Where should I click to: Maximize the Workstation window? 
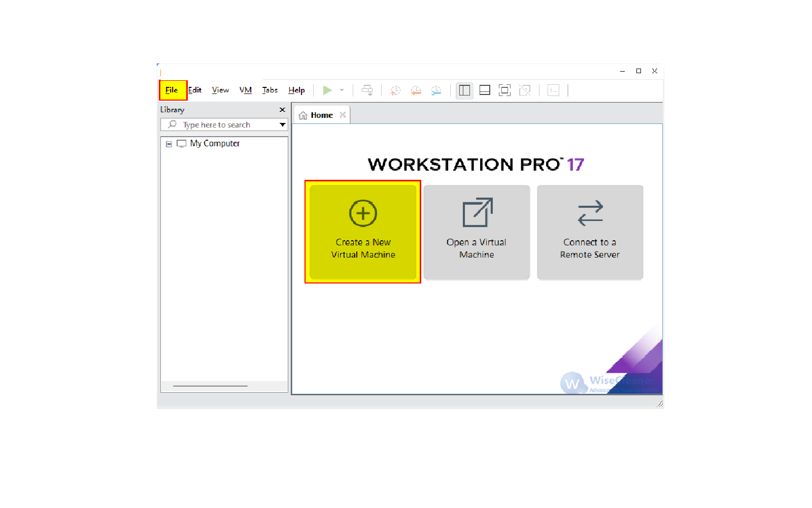(x=638, y=71)
